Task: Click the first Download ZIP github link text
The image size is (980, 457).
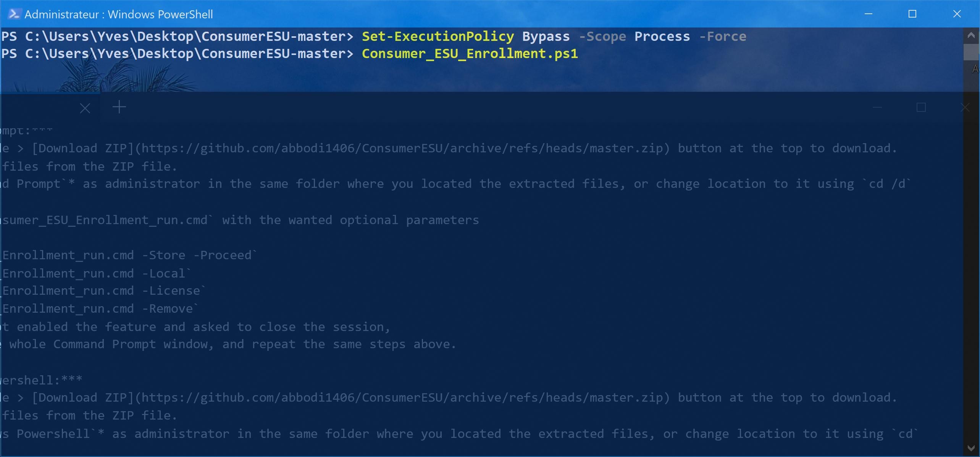Action: pos(351,149)
